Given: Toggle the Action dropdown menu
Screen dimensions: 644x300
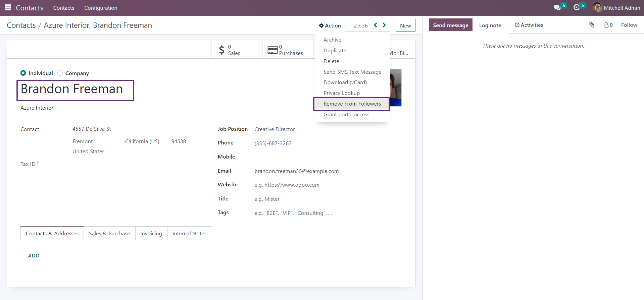Looking at the screenshot, I should click(330, 25).
